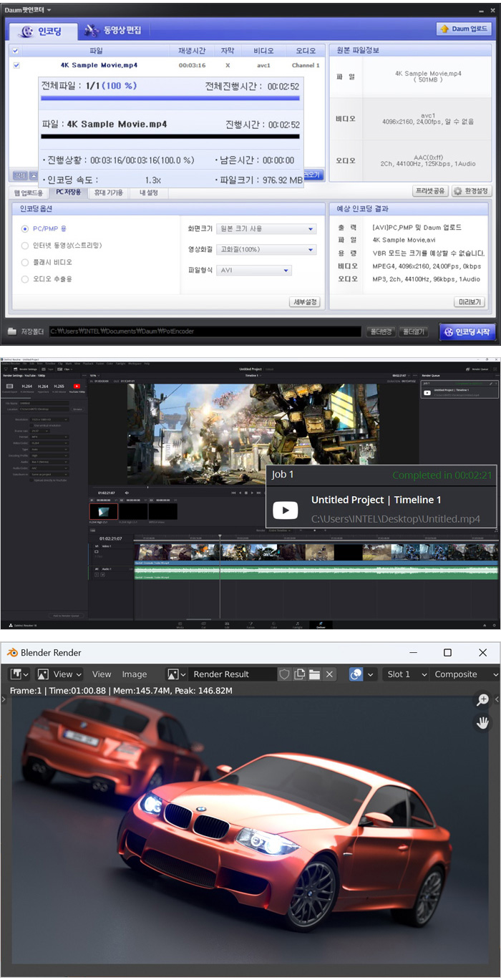Click the 세부설정 button
Screen dimensions: 501x980
pos(304,301)
